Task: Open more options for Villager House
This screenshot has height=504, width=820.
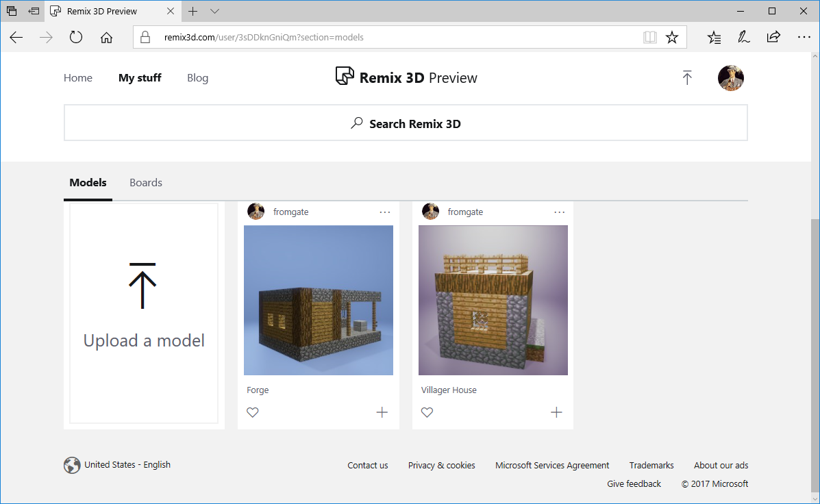Action: tap(560, 212)
